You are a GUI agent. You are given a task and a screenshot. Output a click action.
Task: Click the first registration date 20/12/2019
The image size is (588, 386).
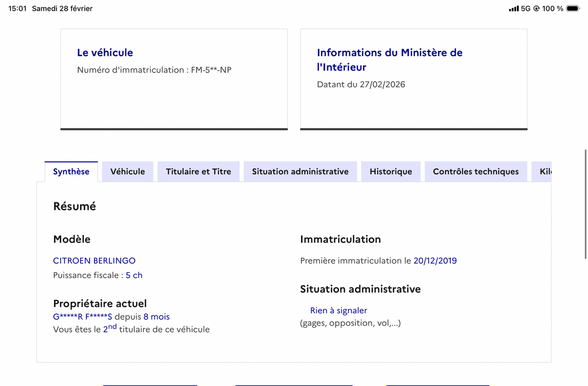coord(435,261)
